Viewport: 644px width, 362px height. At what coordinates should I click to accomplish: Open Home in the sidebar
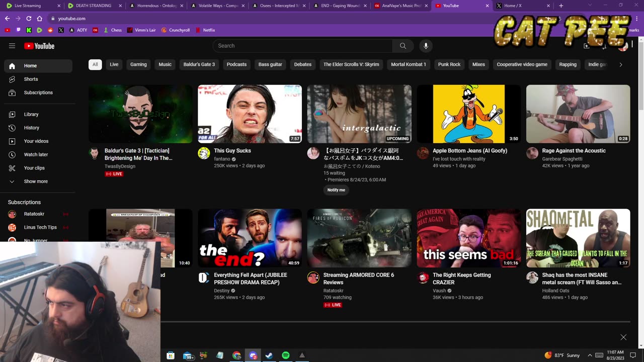click(38, 66)
